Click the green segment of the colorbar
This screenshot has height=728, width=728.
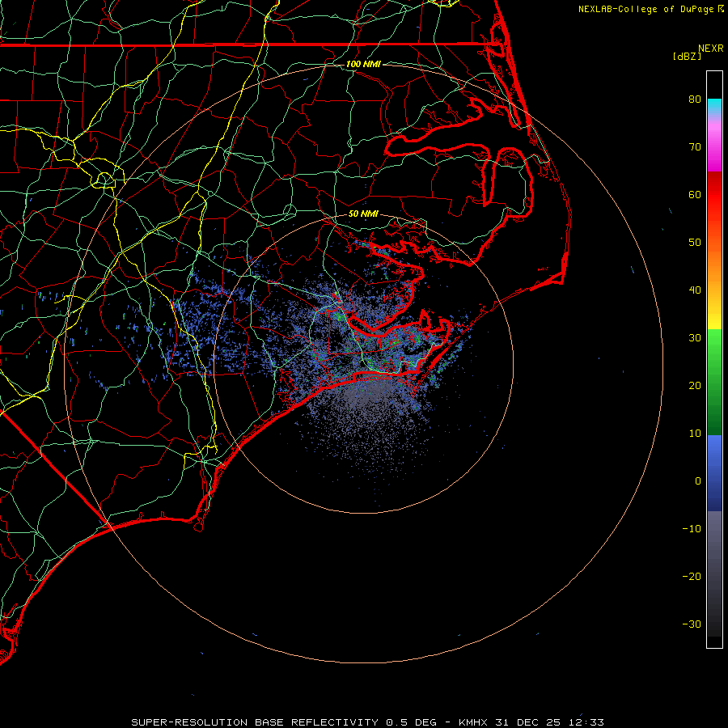click(714, 382)
